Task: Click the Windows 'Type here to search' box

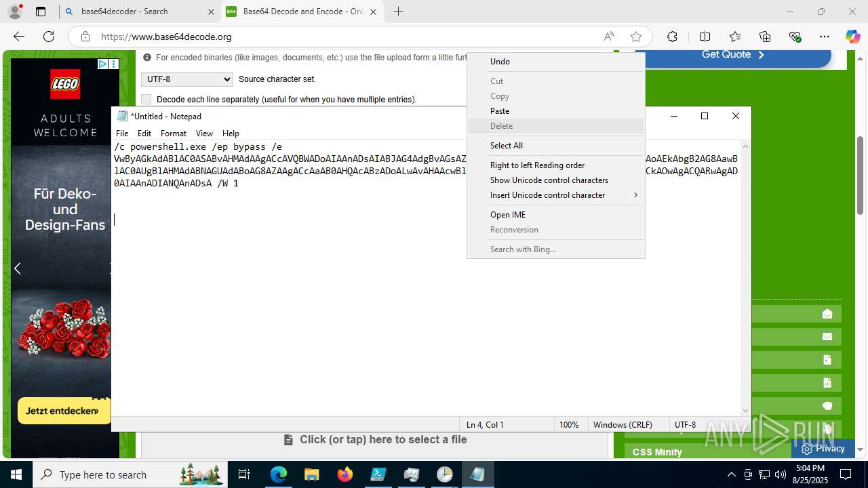Action: tap(129, 474)
